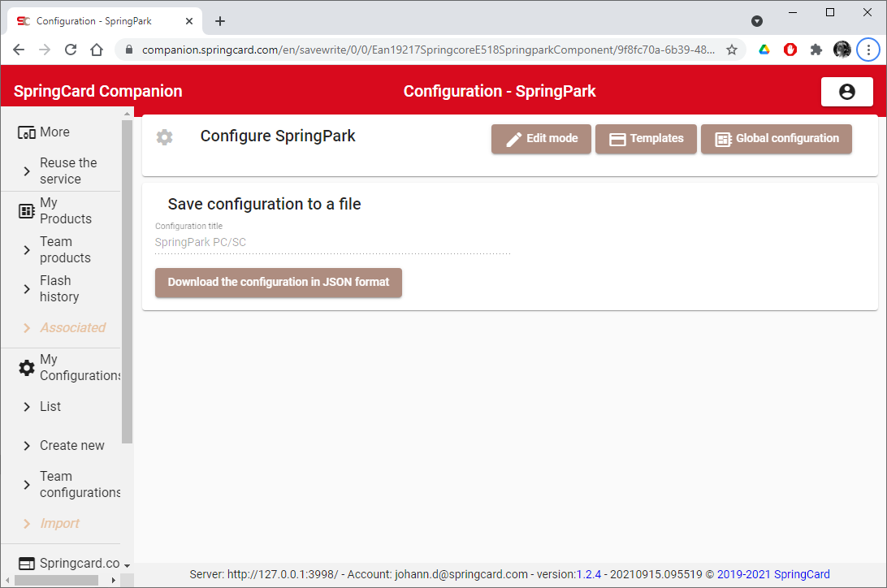Open the account profile icon top right
This screenshot has height=588, width=887.
847,91
